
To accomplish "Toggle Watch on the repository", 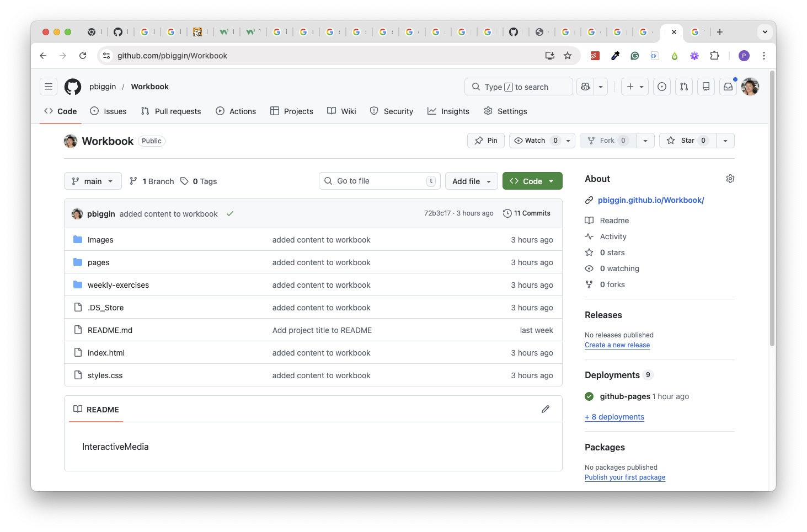I will [x=535, y=141].
